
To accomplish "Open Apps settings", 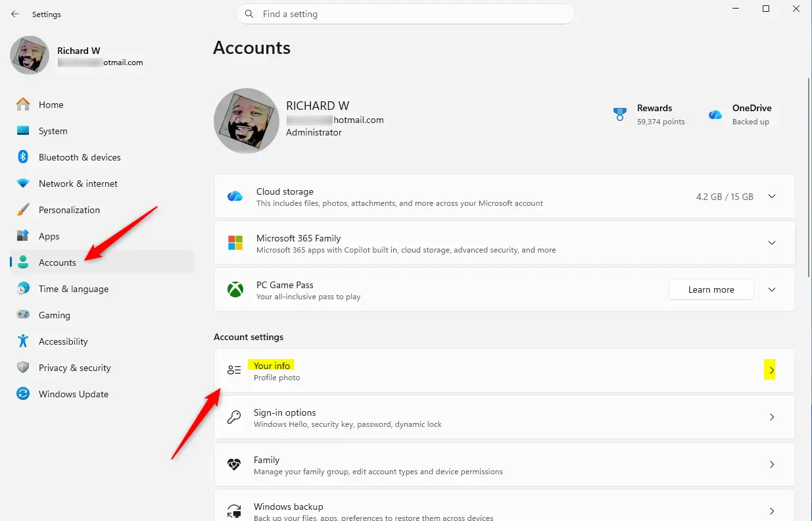I will pos(102,236).
